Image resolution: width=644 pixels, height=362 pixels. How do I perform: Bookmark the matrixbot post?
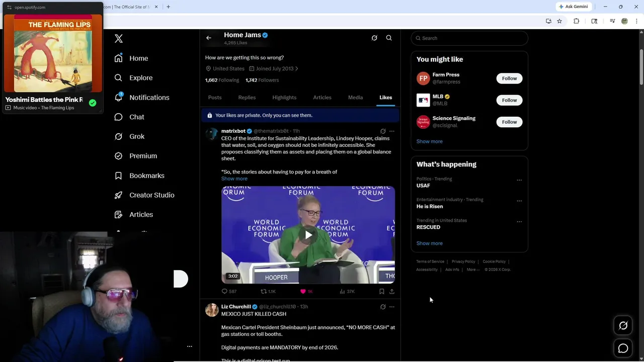pos(382,291)
